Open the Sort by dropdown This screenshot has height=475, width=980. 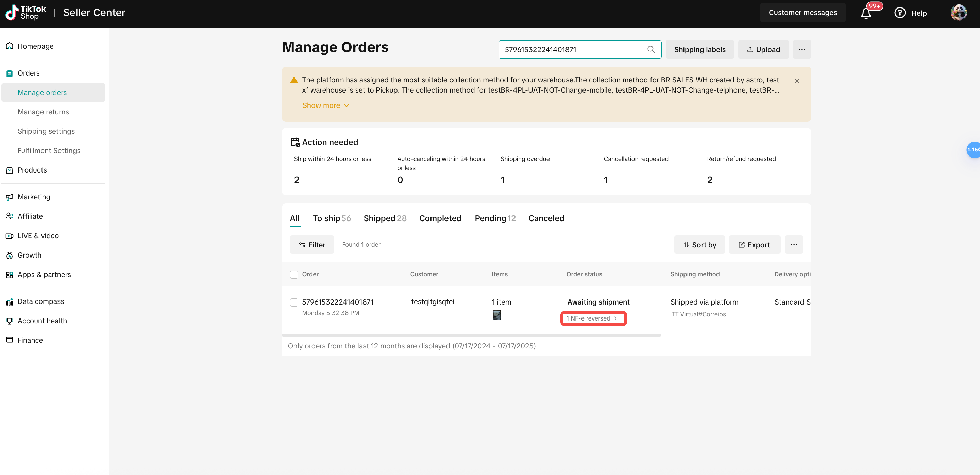699,245
